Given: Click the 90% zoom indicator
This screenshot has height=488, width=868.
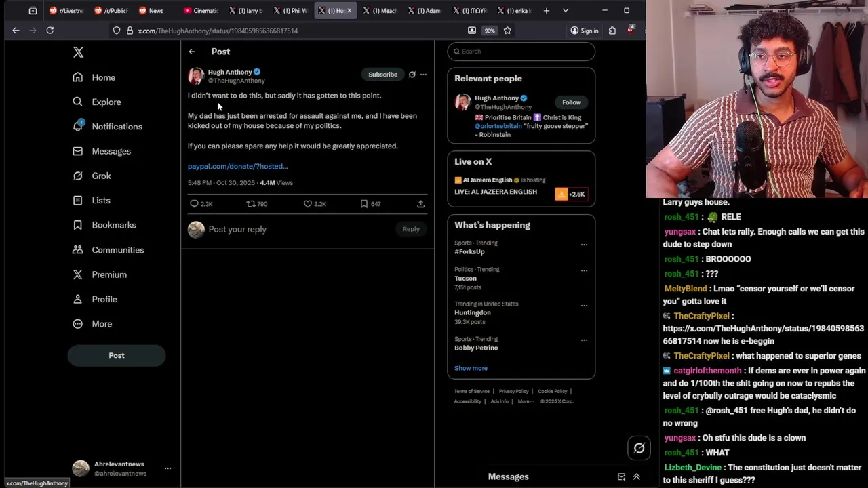Looking at the screenshot, I should (490, 30).
